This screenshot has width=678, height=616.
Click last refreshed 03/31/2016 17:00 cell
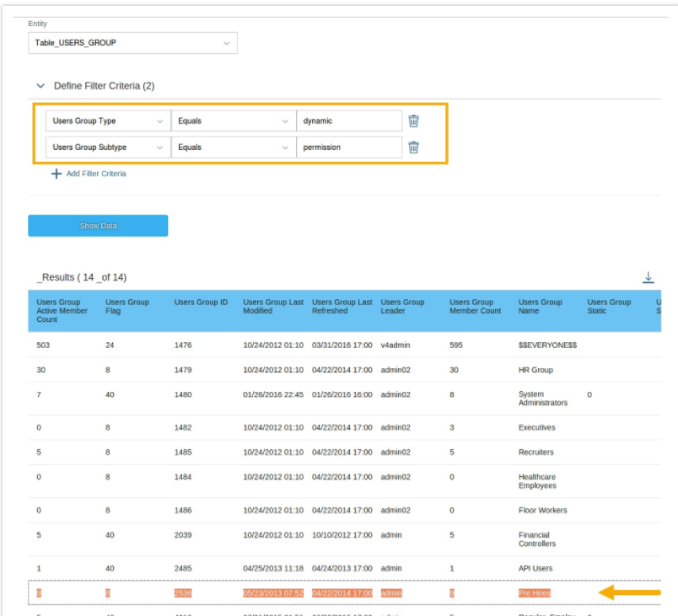[342, 345]
